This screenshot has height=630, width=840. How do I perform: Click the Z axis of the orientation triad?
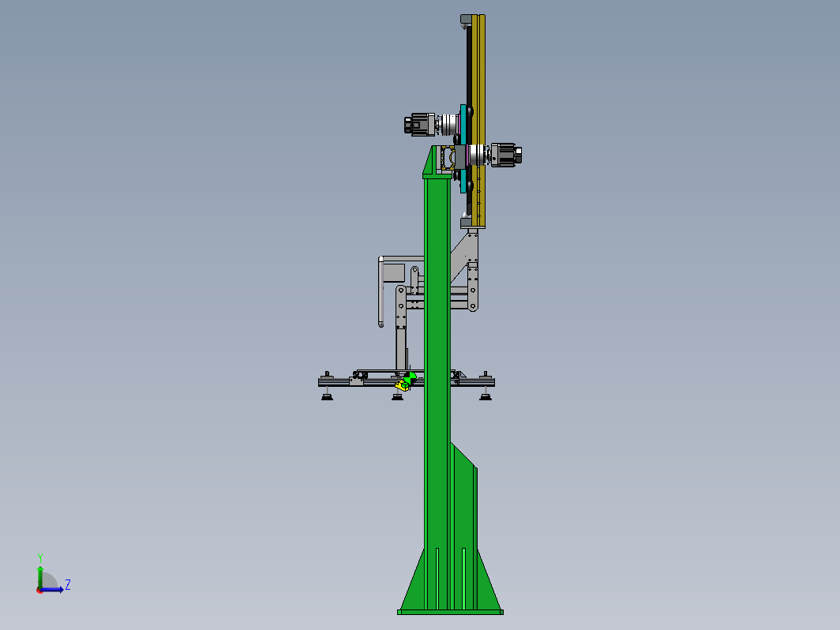[x=52, y=590]
